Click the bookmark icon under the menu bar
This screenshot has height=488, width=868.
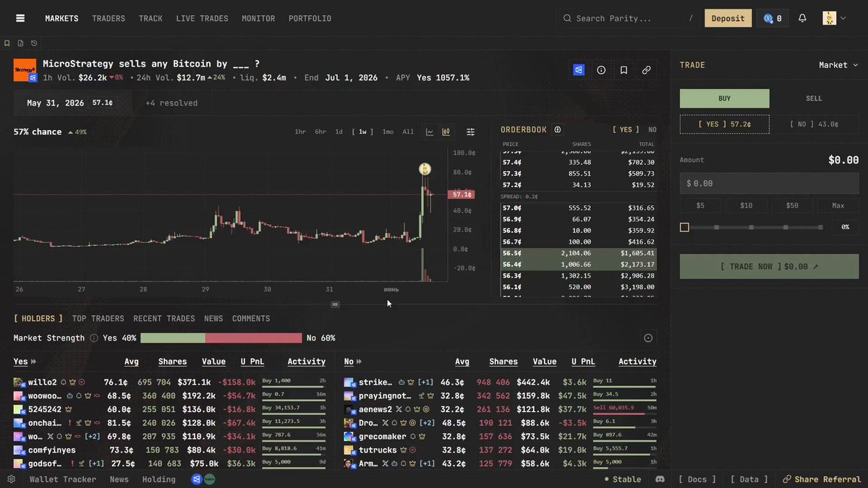coord(7,43)
